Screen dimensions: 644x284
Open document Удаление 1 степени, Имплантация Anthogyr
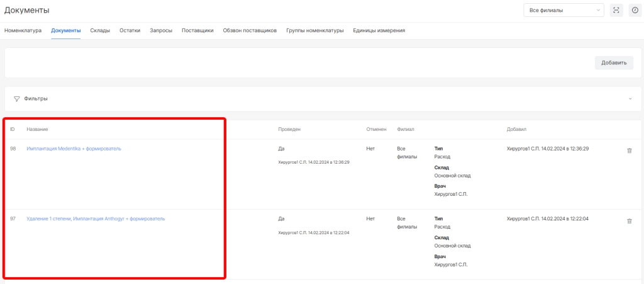[96, 219]
